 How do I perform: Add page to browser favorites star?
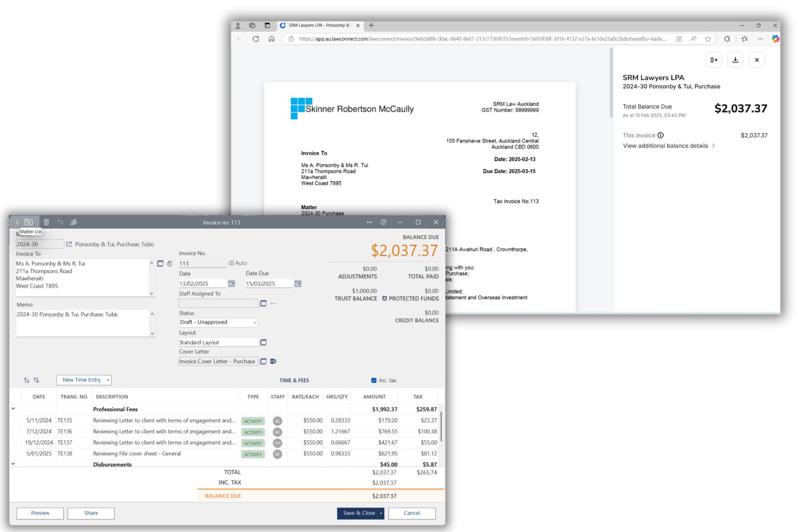[708, 39]
